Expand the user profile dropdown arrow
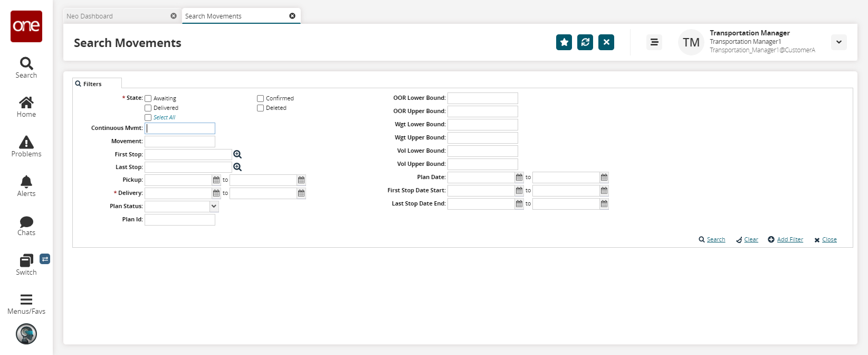868x355 pixels. tap(838, 42)
